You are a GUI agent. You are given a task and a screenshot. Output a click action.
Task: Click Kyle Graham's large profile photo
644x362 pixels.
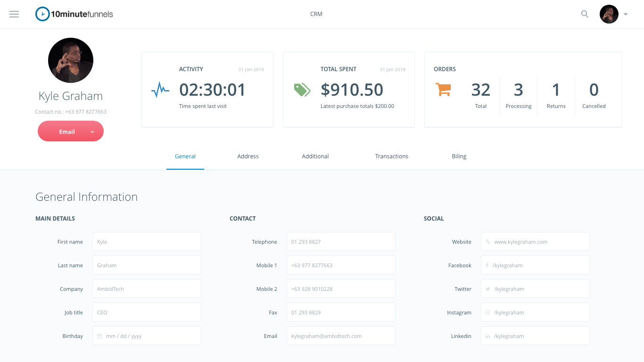pyautogui.click(x=71, y=60)
